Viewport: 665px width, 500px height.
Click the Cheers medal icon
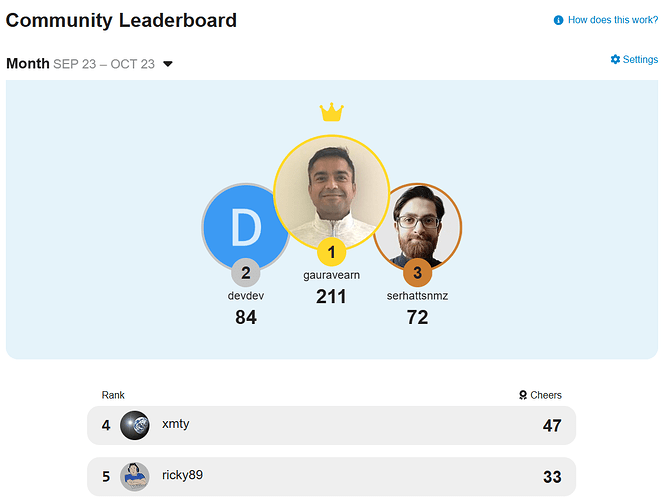(x=523, y=395)
